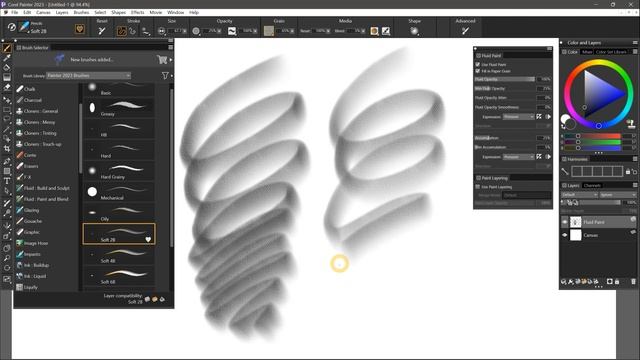The height and width of the screenshot is (360, 640).
Task: Open the Brushes menu
Action: pos(81,13)
